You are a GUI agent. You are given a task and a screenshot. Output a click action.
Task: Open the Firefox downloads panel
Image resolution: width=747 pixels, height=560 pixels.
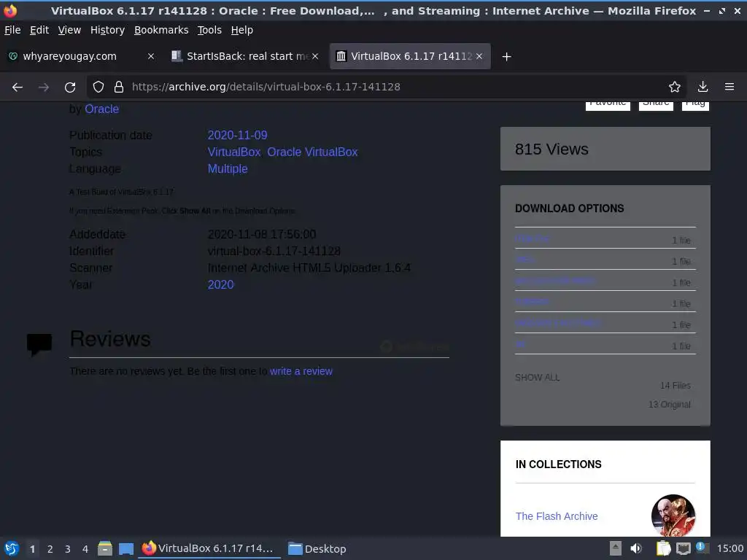703,87
